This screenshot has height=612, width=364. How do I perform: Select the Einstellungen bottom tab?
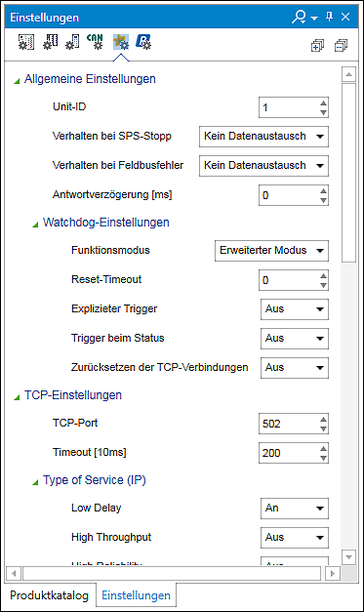(137, 595)
